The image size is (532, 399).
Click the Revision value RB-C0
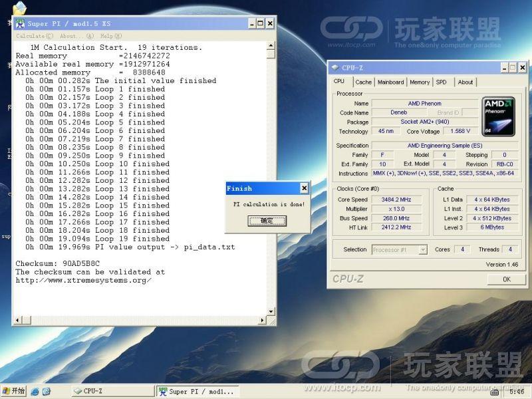[505, 164]
